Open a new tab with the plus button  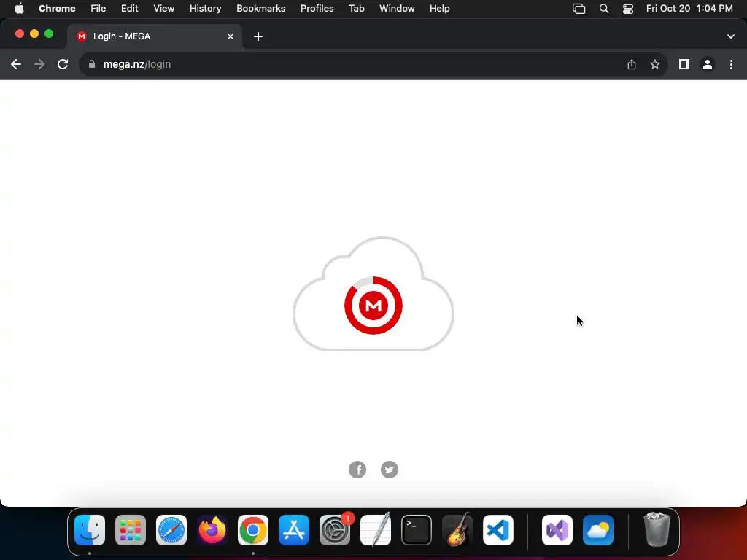(258, 36)
